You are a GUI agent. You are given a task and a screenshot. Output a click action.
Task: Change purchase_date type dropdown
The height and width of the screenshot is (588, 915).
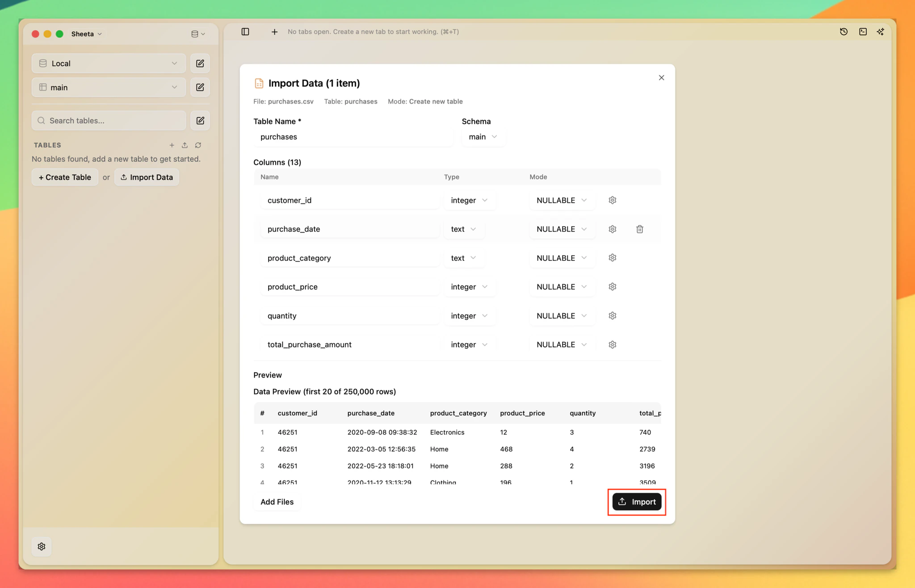464,229
